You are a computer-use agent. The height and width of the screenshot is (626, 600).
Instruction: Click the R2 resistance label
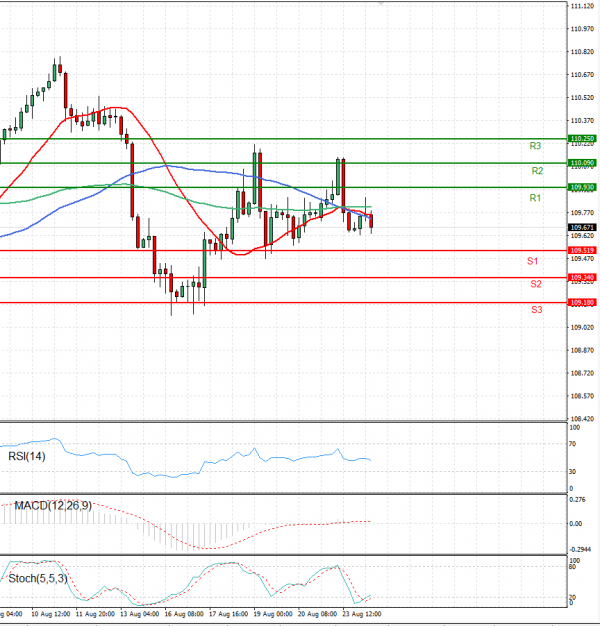coord(537,171)
